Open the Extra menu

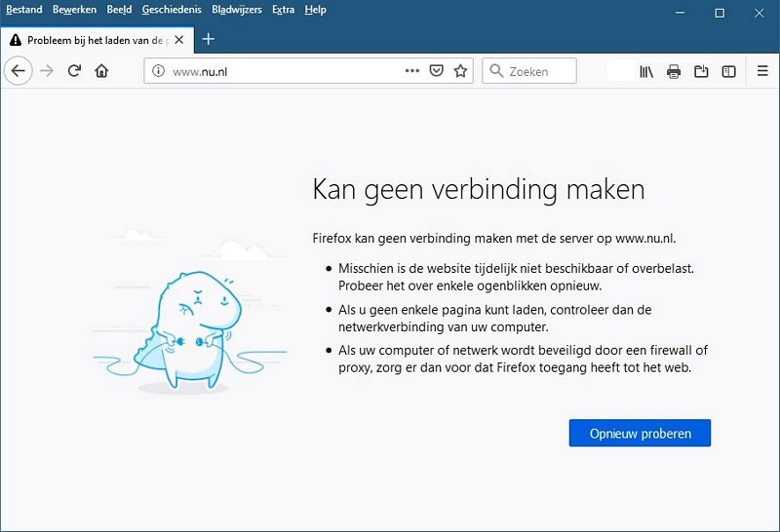pos(283,10)
